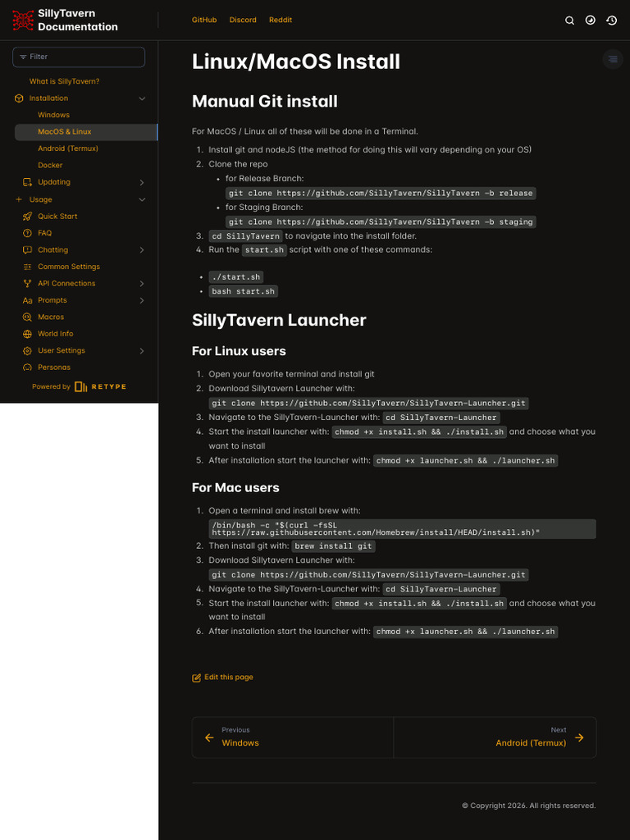Open the history clock icon in header
The height and width of the screenshot is (840, 630).
tap(611, 21)
